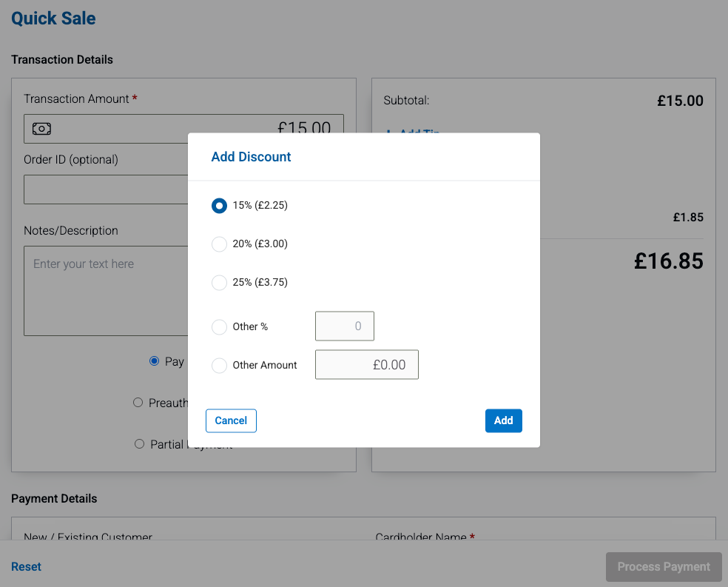This screenshot has width=728, height=587.
Task: Click the Add Discount dialog title
Action: click(252, 157)
